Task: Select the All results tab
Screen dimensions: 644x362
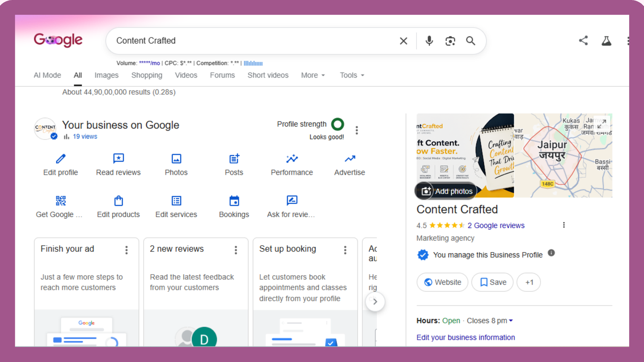Action: (78, 75)
